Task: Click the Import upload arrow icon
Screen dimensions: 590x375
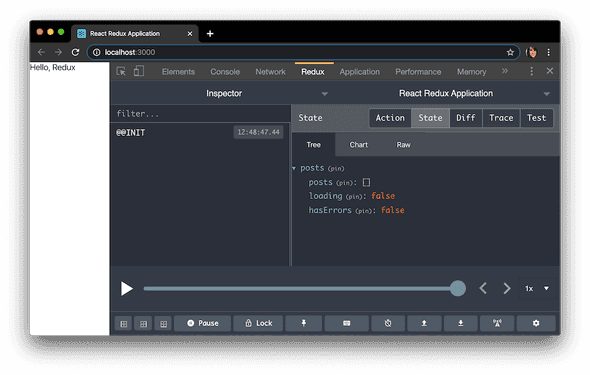Action: tap(424, 323)
